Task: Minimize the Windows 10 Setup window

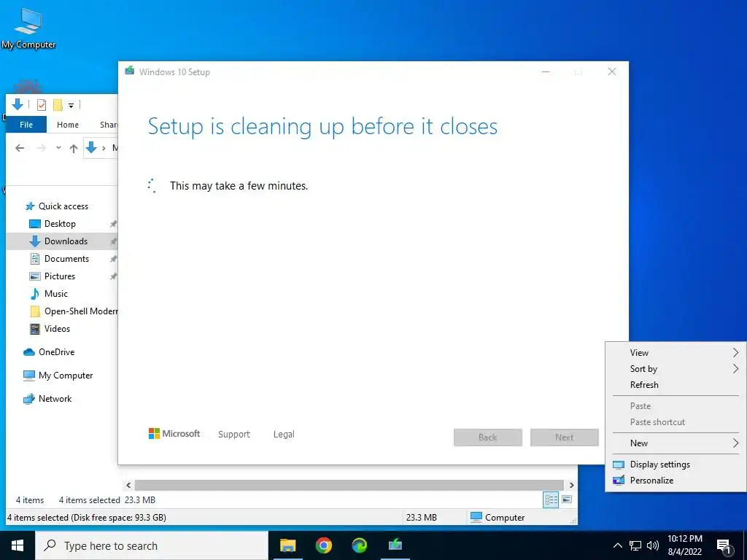Action: [546, 72]
